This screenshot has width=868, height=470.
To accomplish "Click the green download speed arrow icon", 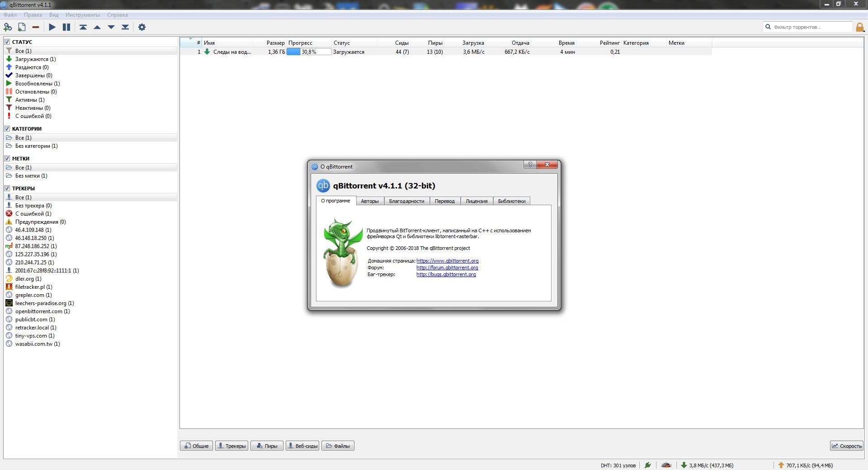I will point(684,465).
